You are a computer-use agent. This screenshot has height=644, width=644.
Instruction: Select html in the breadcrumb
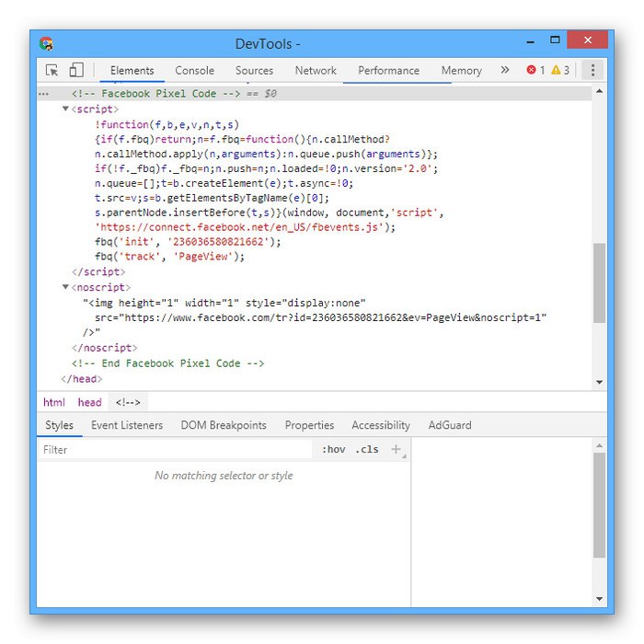pos(54,402)
